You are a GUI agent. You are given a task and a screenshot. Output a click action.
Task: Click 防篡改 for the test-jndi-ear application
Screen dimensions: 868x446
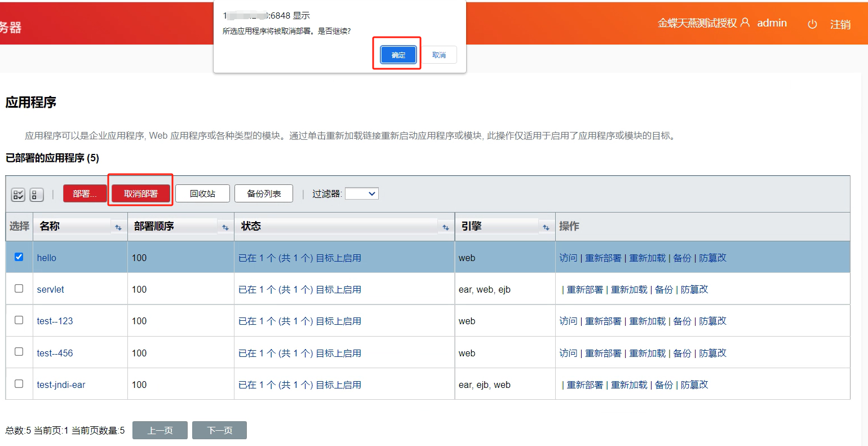[x=694, y=385]
